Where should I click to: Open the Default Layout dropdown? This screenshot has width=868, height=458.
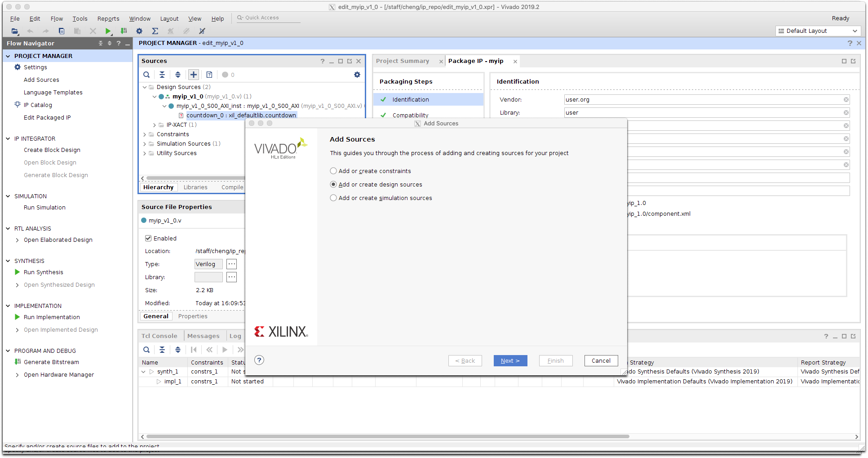(818, 31)
